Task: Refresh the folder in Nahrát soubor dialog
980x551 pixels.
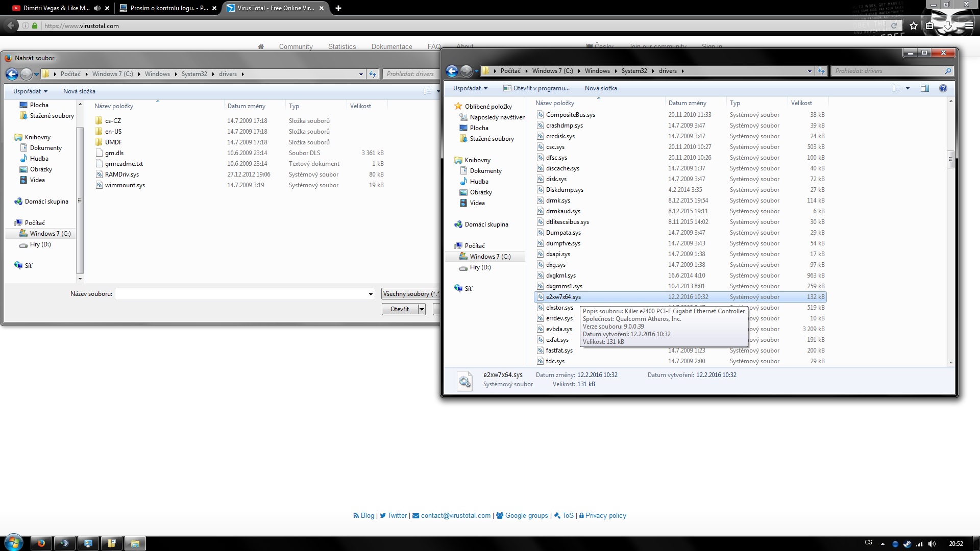Action: [373, 74]
